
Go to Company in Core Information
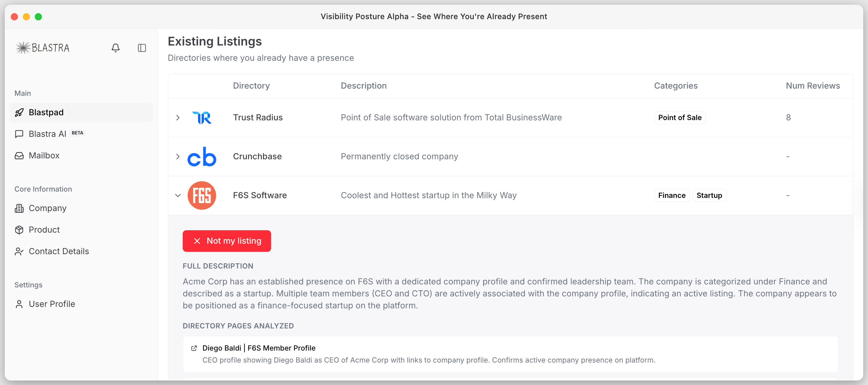point(48,208)
